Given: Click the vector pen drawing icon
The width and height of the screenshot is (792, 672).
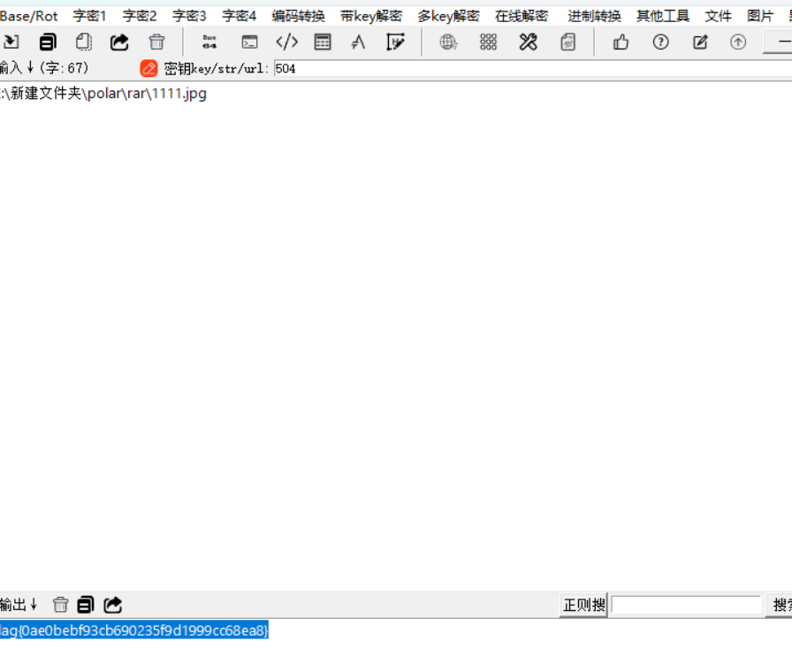Looking at the screenshot, I should click(395, 42).
